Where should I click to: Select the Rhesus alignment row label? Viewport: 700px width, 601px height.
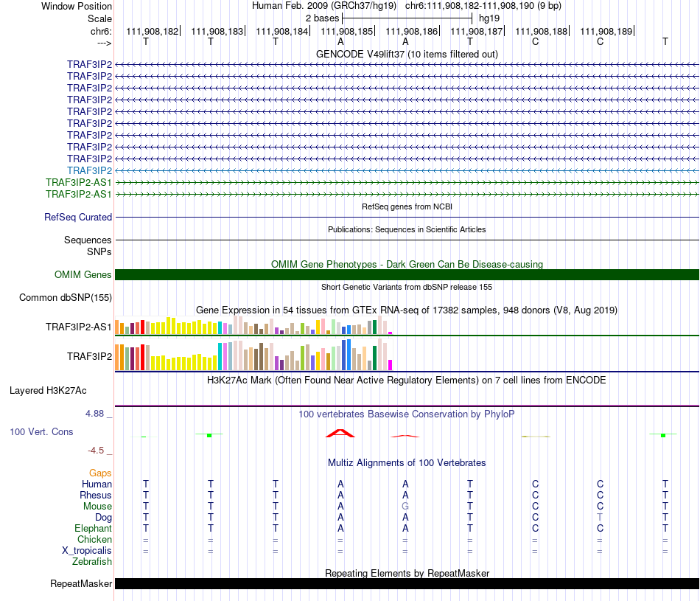coord(96,496)
